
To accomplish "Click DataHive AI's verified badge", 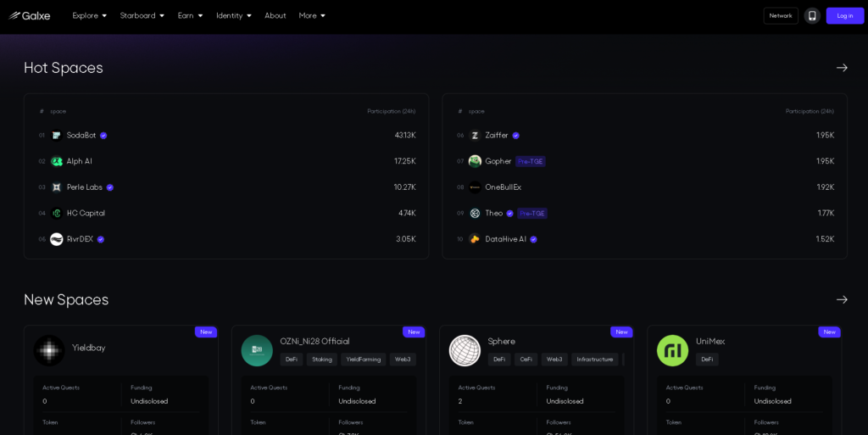I will (x=534, y=240).
